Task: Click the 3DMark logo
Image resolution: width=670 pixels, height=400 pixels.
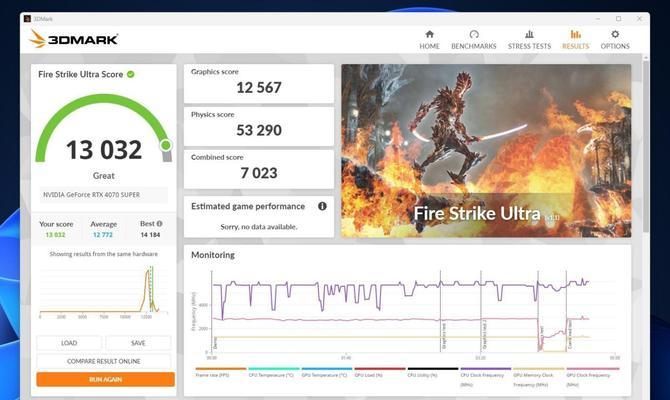Action: (73, 39)
